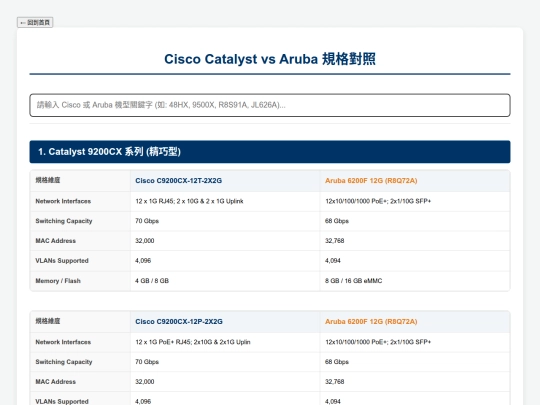
Task: Click the back to home button
Action: pyautogui.click(x=35, y=22)
